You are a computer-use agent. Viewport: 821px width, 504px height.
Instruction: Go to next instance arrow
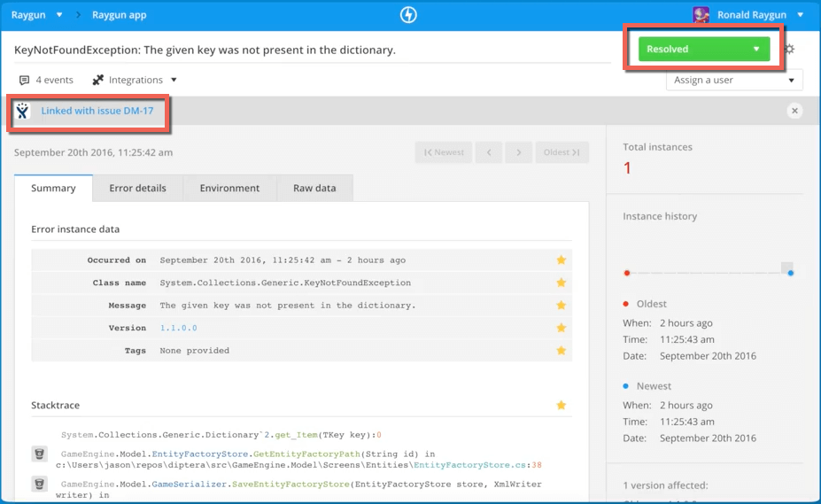pyautogui.click(x=518, y=152)
